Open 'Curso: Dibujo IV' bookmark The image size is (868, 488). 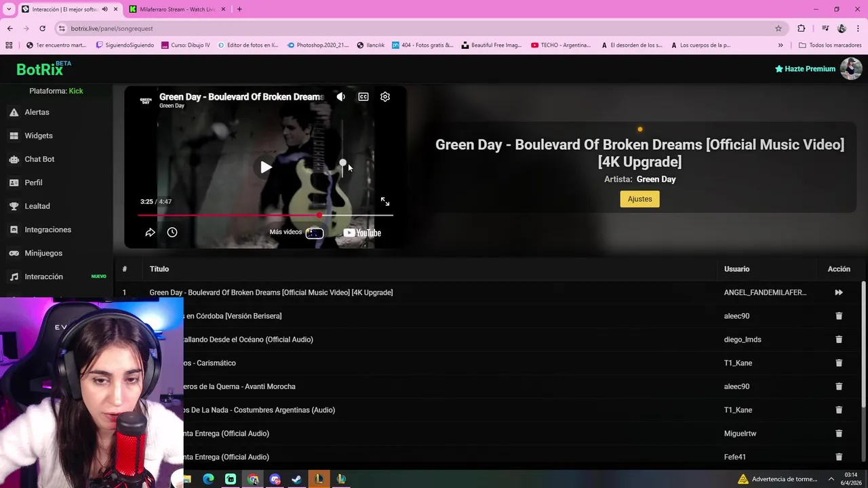coord(185,45)
